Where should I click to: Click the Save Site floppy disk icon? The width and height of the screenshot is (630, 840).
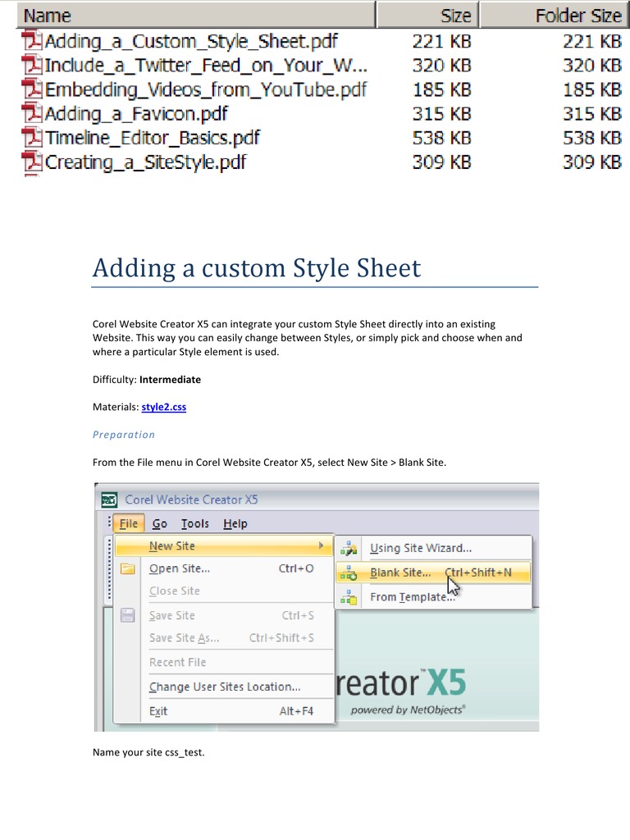pyautogui.click(x=127, y=615)
